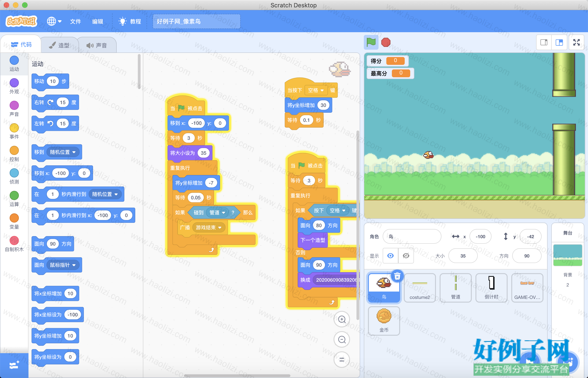This screenshot has height=378, width=588.
Task: Open 鼠标指针 dropdown in 面向 palette block
Action: (x=62, y=265)
